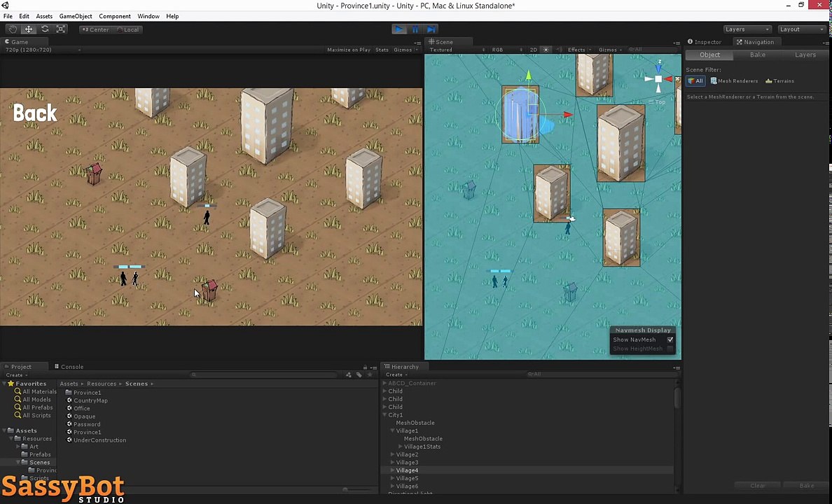This screenshot has height=504, width=832.
Task: Collapse City1 in Hierarchy
Action: pyautogui.click(x=384, y=415)
